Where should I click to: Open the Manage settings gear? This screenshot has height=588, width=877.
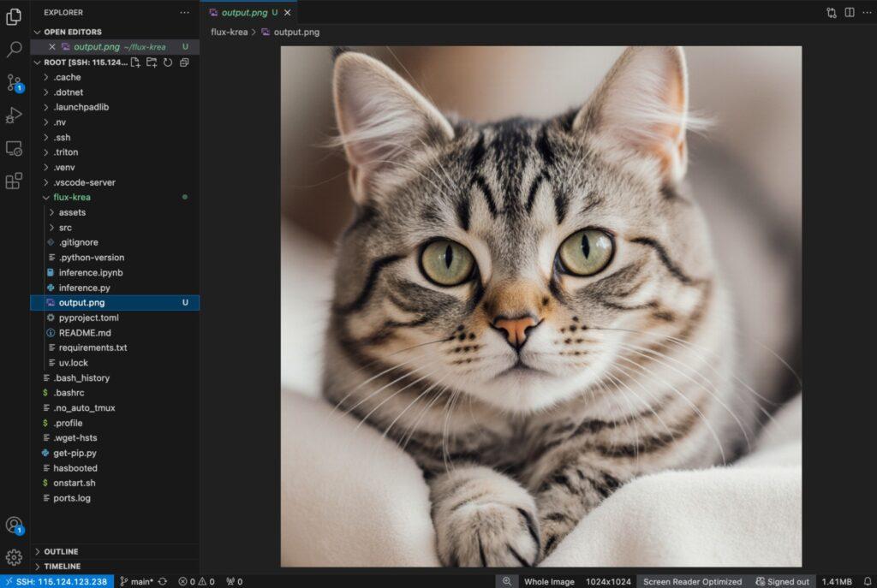14,557
